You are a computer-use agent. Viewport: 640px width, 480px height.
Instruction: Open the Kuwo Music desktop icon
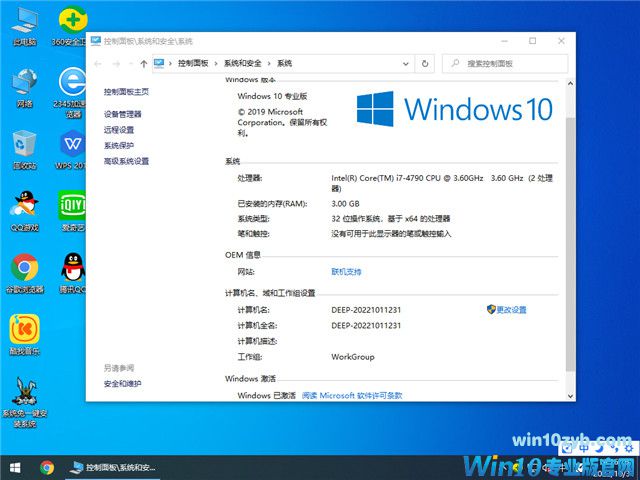(25, 335)
